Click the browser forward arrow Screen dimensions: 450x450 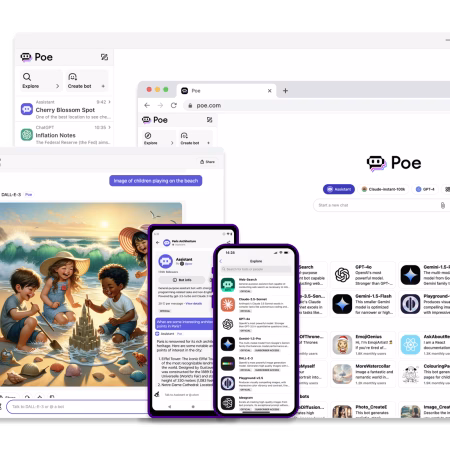click(x=160, y=105)
